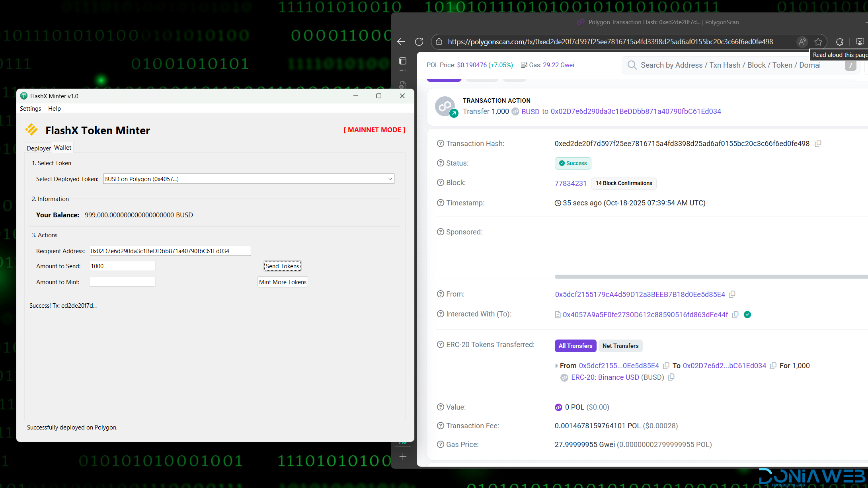Copy the Interacted With contract address

click(735, 314)
